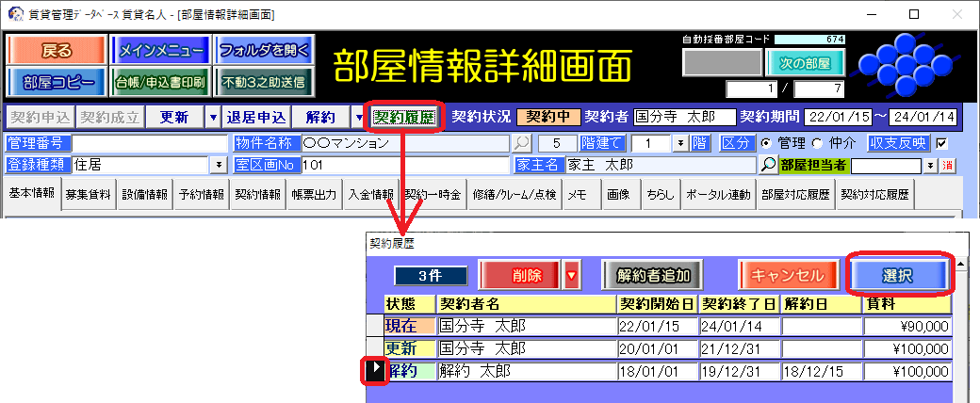980x403 pixels.
Task: Expand the 更新 dropdown arrow
Action: pyautogui.click(x=209, y=118)
